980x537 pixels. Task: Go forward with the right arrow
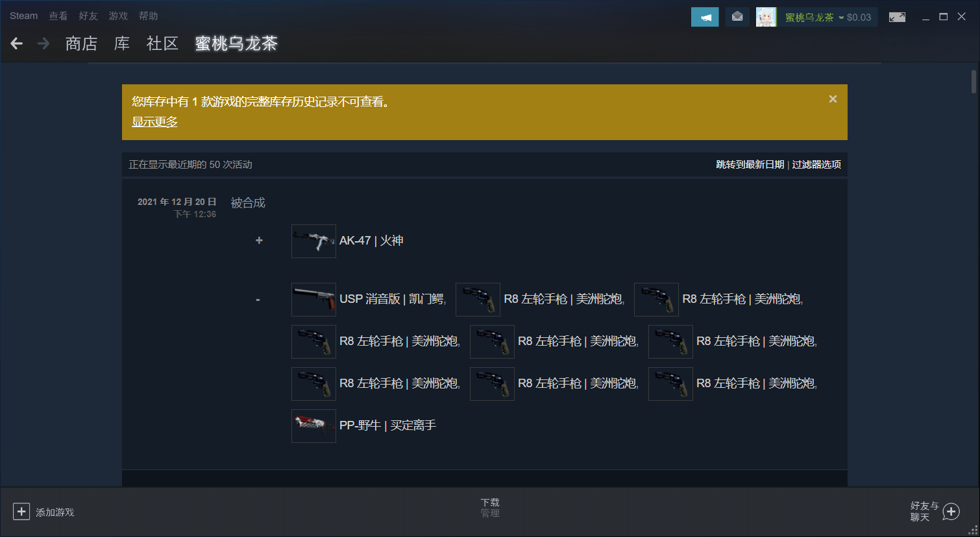click(43, 43)
